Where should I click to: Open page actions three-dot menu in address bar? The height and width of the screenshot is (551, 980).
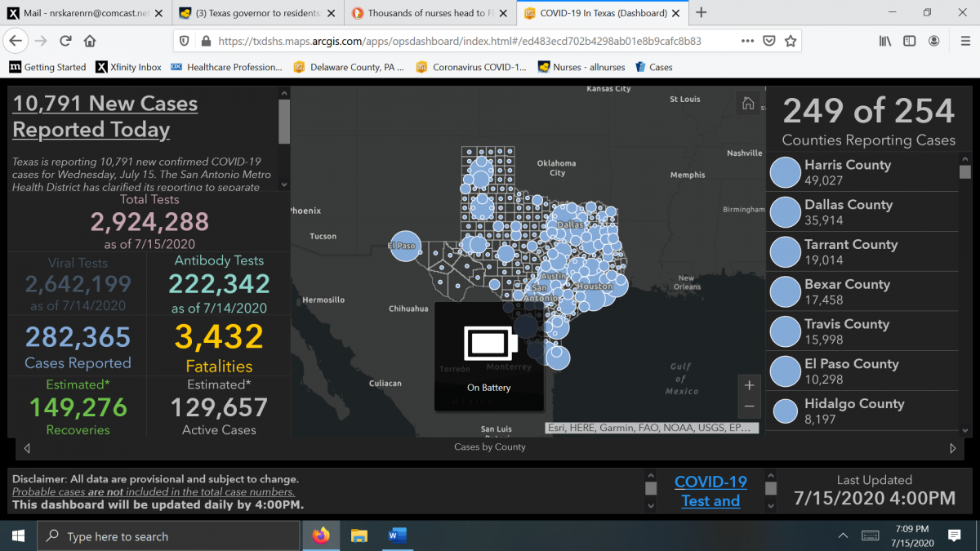click(x=747, y=41)
